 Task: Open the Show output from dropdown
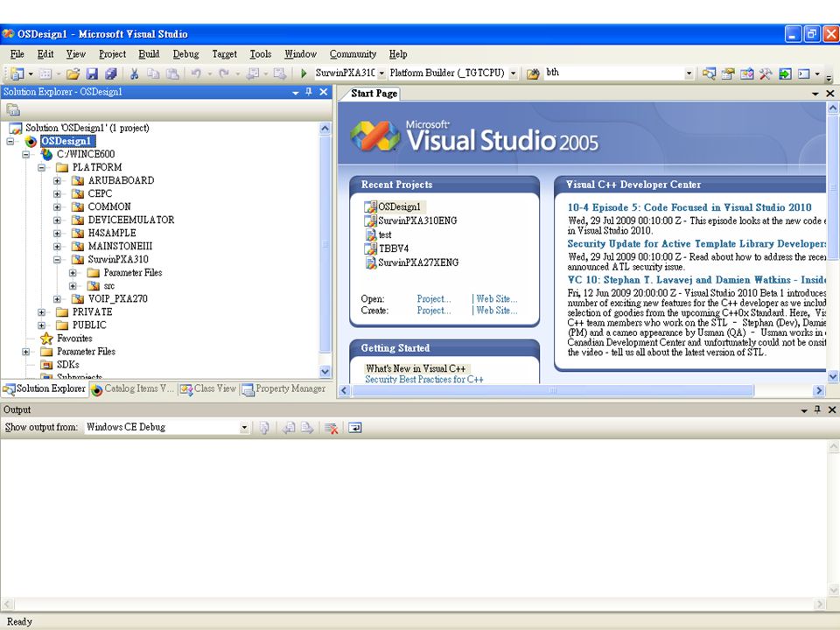244,428
